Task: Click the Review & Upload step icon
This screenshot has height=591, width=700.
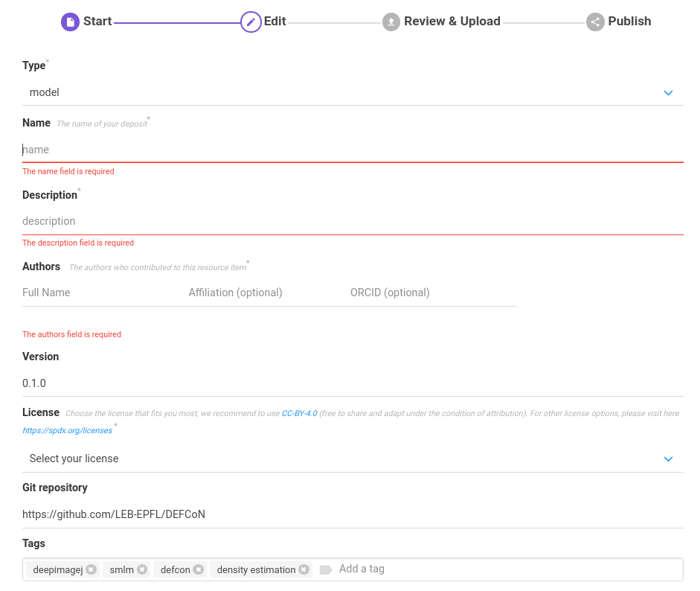Action: pos(391,22)
